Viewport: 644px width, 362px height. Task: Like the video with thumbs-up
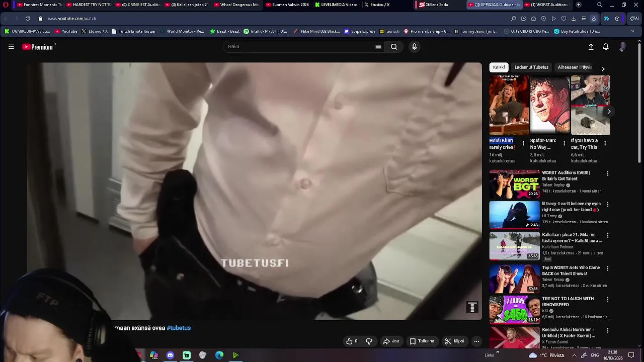click(352, 341)
